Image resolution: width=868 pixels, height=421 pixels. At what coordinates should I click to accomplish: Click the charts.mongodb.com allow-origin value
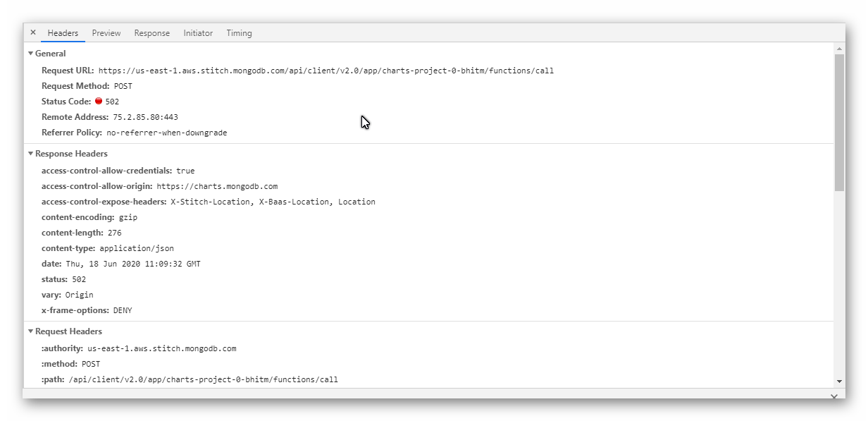click(x=217, y=186)
